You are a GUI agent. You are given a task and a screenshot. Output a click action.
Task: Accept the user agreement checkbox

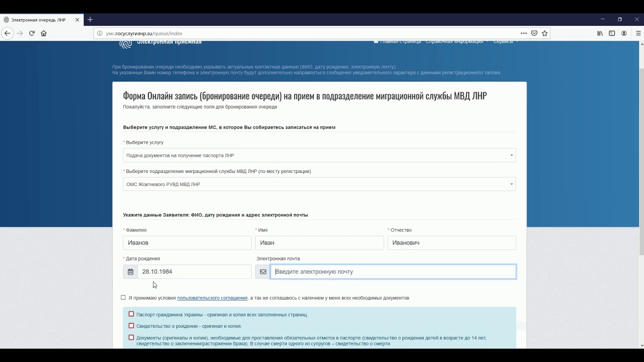click(123, 298)
